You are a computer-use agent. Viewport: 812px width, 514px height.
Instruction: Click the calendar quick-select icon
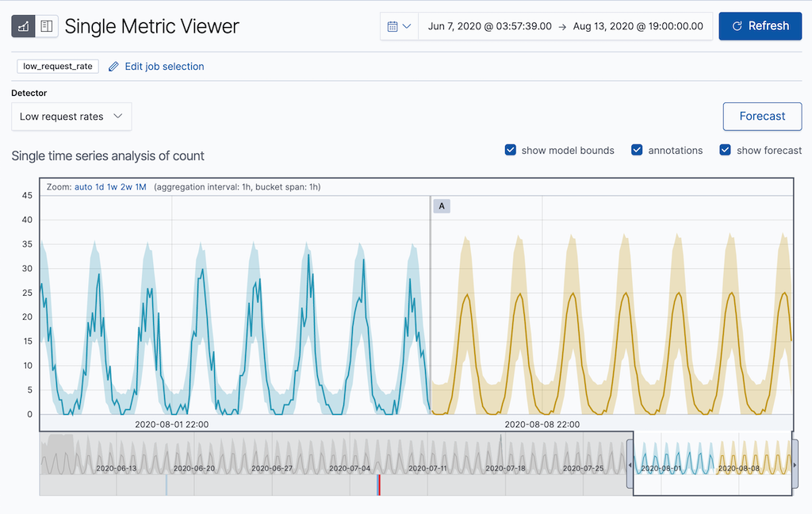tap(393, 25)
